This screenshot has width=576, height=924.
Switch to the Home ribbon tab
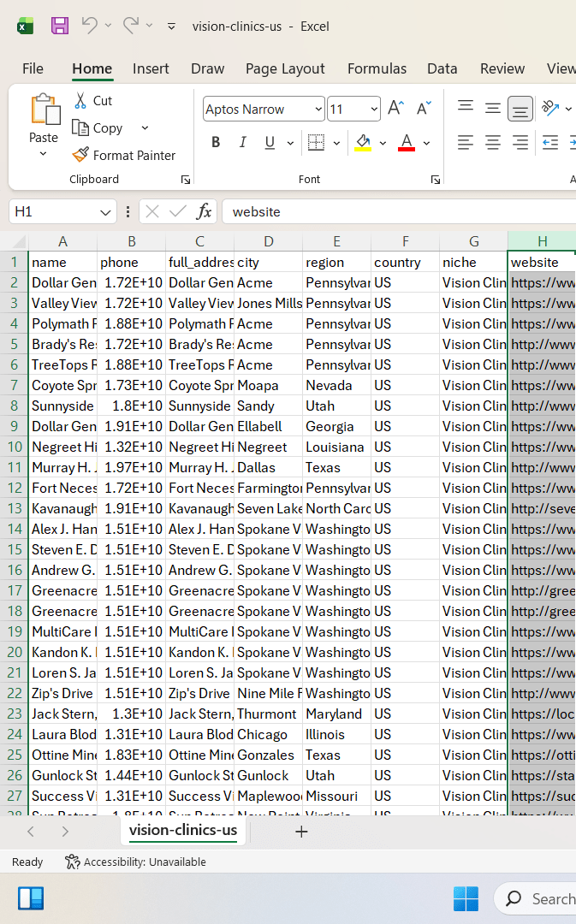(x=92, y=68)
